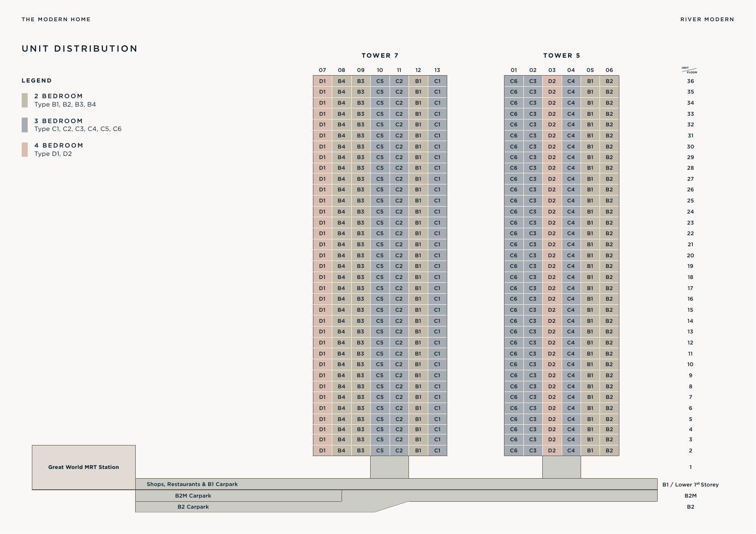
Task: Click the 2 BEDROOM legend label
Action: [59, 96]
